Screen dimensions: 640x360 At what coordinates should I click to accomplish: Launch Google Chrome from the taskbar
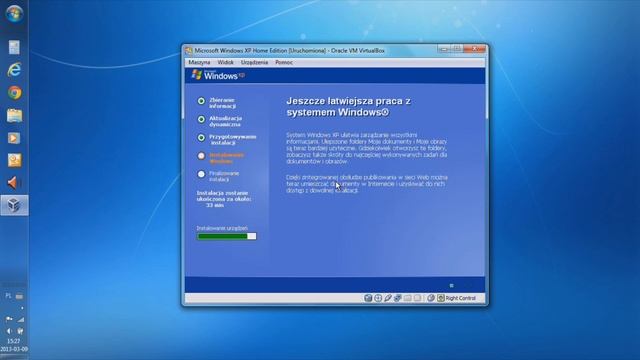14,93
